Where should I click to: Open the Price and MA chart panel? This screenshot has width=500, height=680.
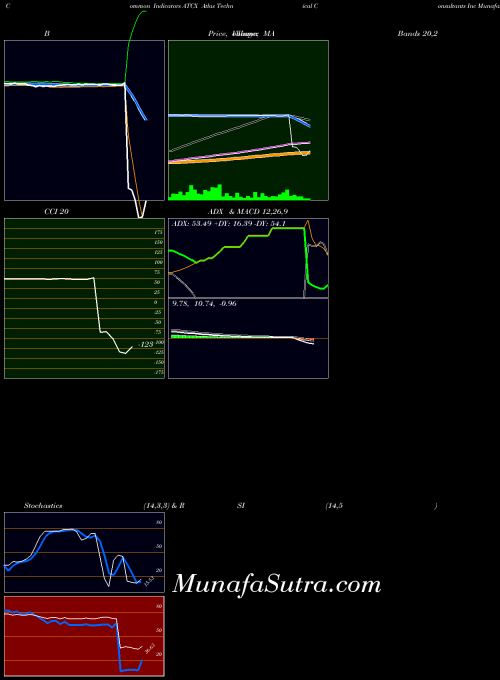coord(248,121)
